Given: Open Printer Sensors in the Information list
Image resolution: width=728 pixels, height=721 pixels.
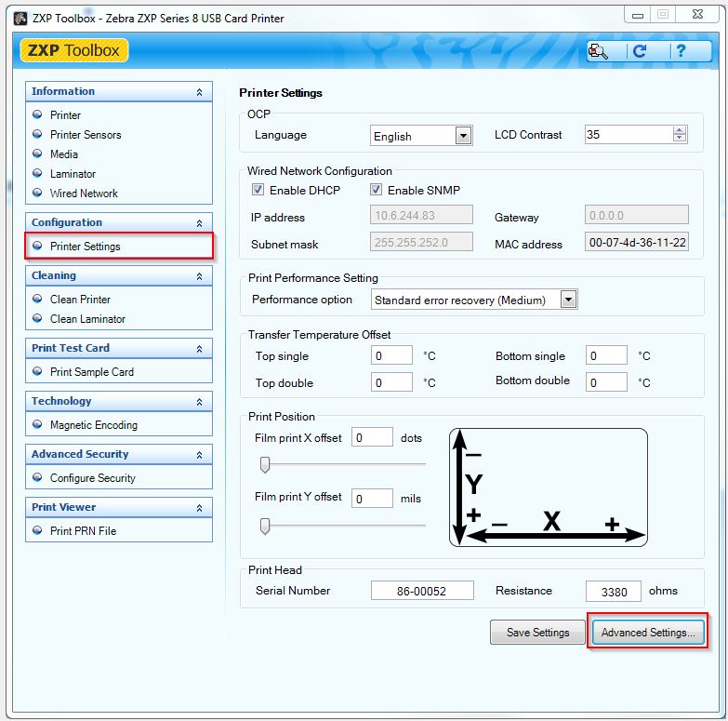Looking at the screenshot, I should click(86, 135).
